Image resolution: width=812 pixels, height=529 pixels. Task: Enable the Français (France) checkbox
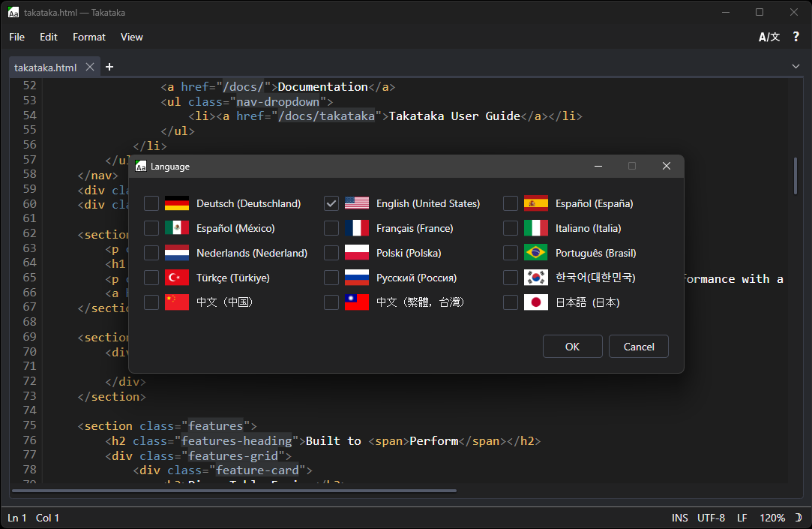331,228
